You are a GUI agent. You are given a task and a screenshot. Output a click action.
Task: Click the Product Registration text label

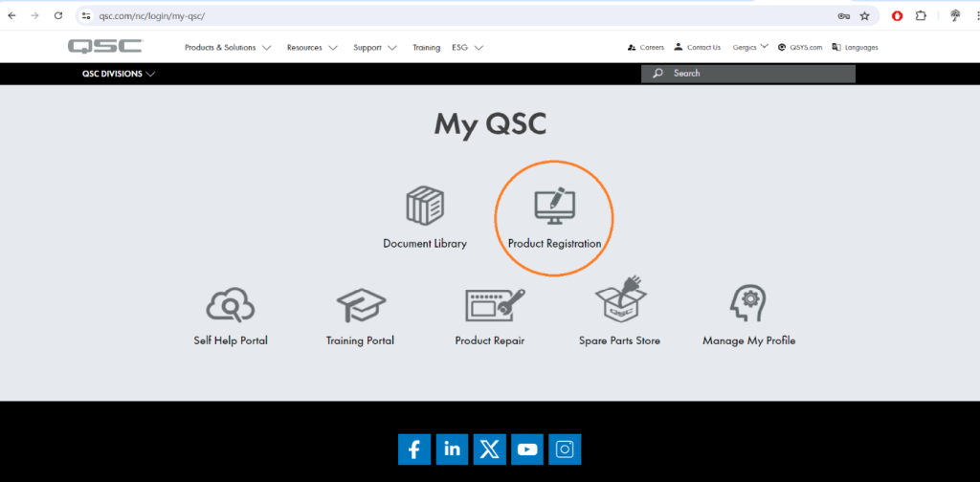(x=554, y=244)
